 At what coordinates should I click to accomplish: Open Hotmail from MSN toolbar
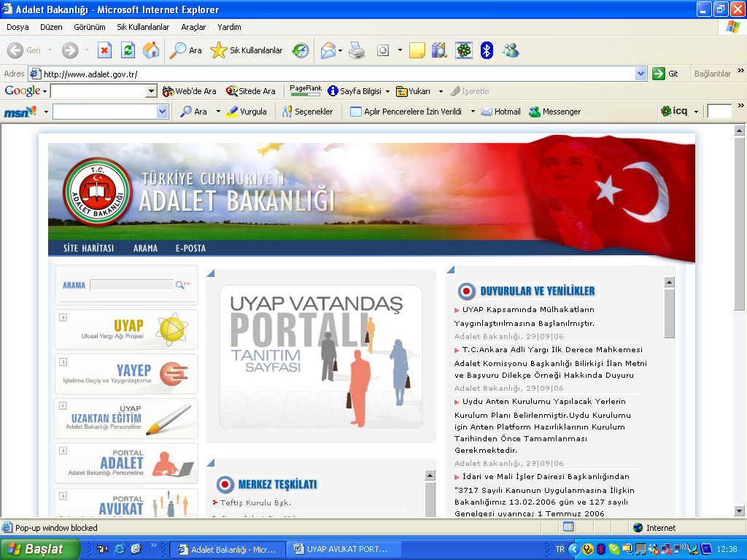tap(500, 112)
